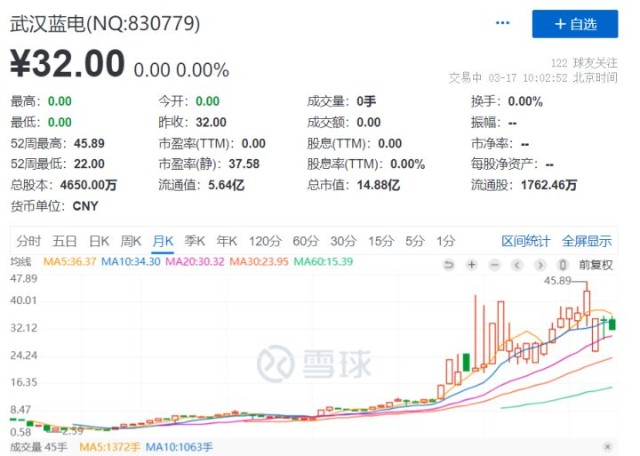Click the 昨收 value 32.00
Screen dimensions: 640x456
tap(211, 122)
